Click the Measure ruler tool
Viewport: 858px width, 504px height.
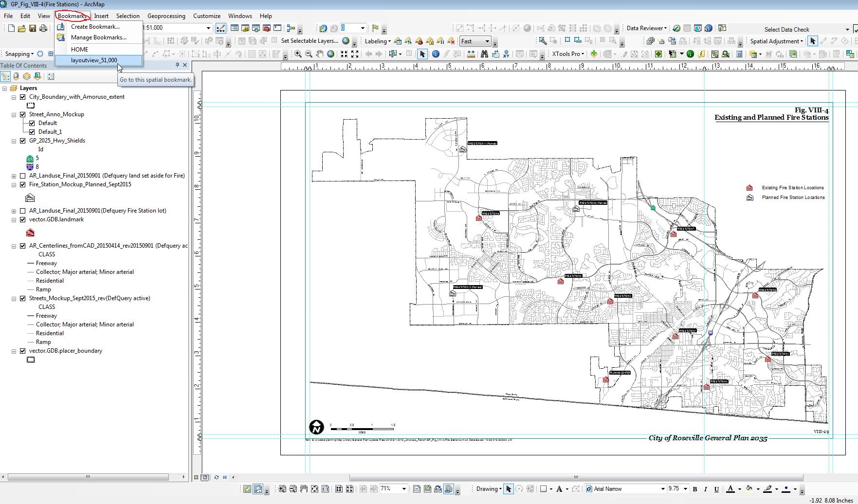(471, 54)
